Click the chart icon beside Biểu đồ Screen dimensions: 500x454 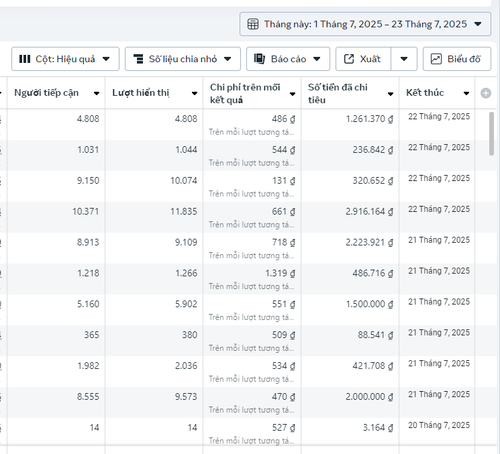(436, 59)
